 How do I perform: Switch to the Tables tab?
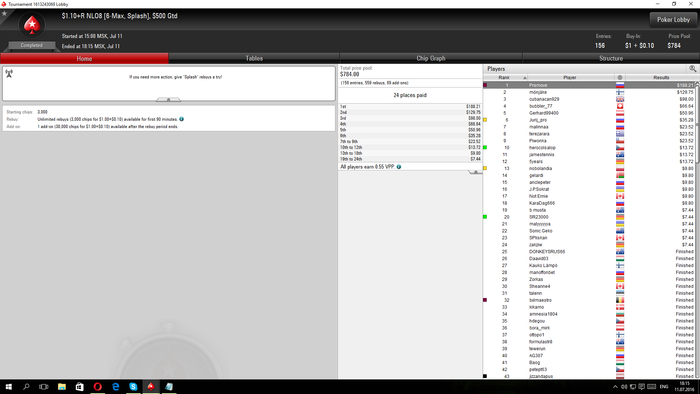[254, 58]
